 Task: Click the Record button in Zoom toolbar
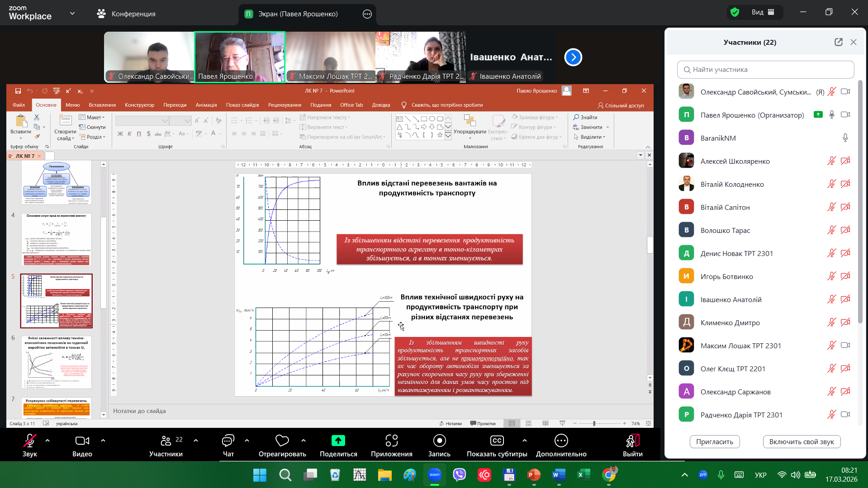pyautogui.click(x=439, y=441)
